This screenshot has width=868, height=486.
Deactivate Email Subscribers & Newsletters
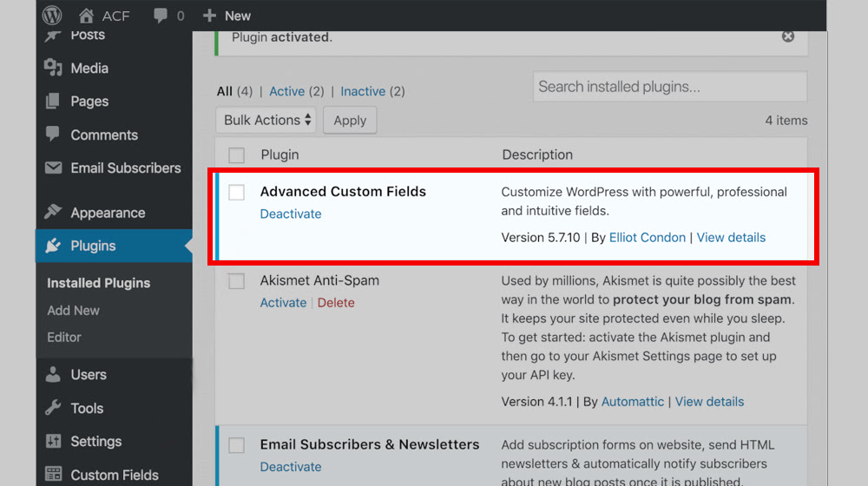click(x=291, y=467)
